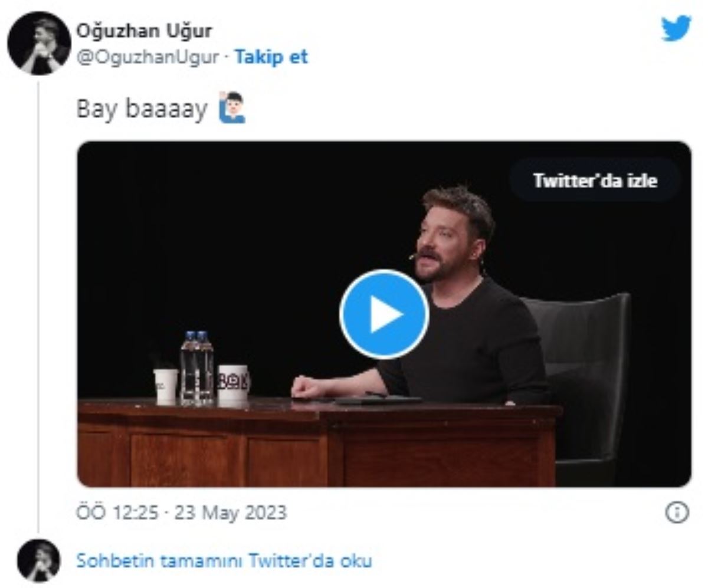
Task: Open Sohbetin tamamını Twitter'da oku link
Action: point(224,560)
